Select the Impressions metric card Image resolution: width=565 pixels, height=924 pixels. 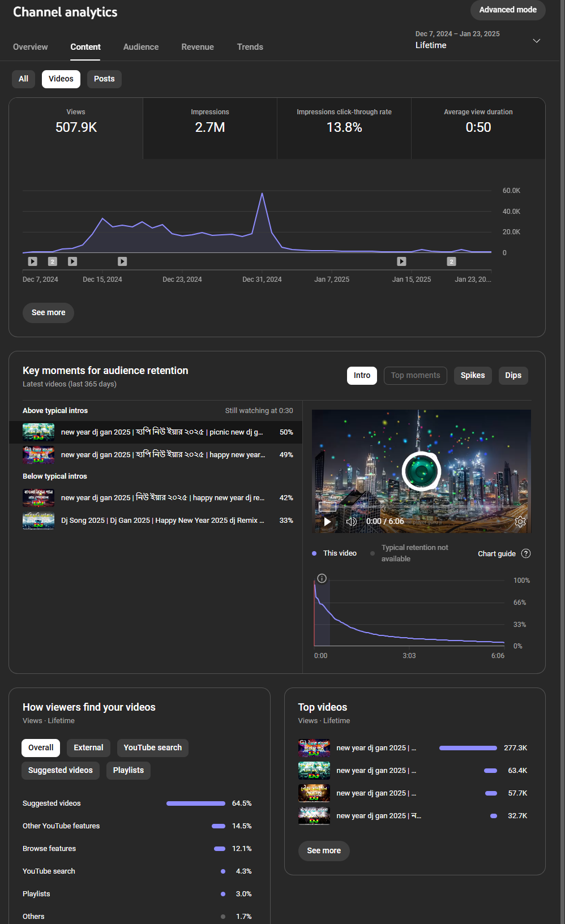click(210, 128)
